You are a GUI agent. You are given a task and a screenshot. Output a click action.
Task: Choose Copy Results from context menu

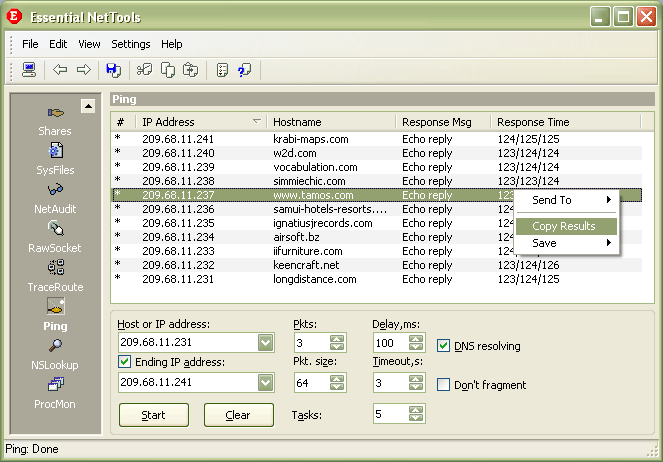coord(567,226)
